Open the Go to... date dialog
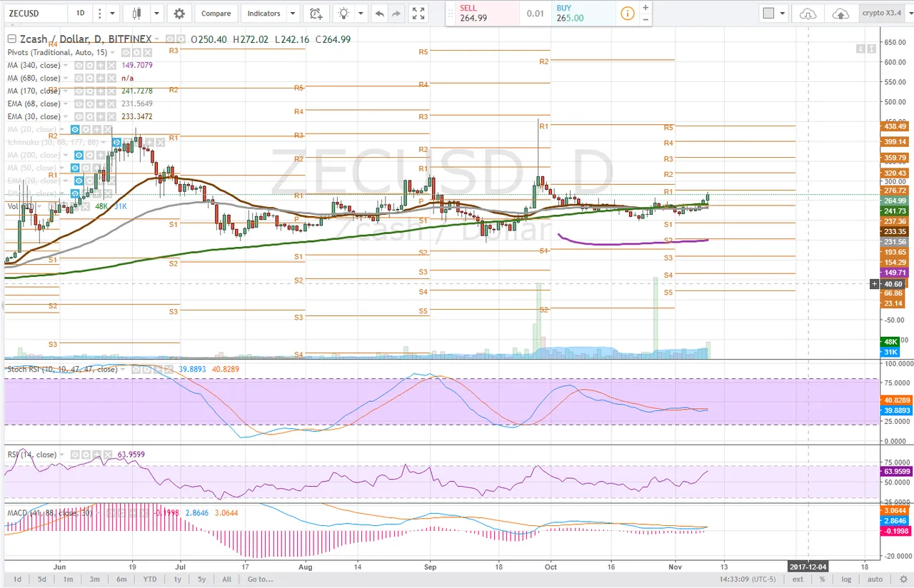The image size is (914, 588). coord(259,579)
